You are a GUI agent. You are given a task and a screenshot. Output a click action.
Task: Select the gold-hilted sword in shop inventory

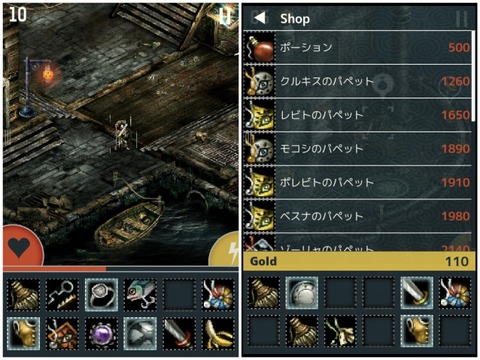[x=417, y=292]
